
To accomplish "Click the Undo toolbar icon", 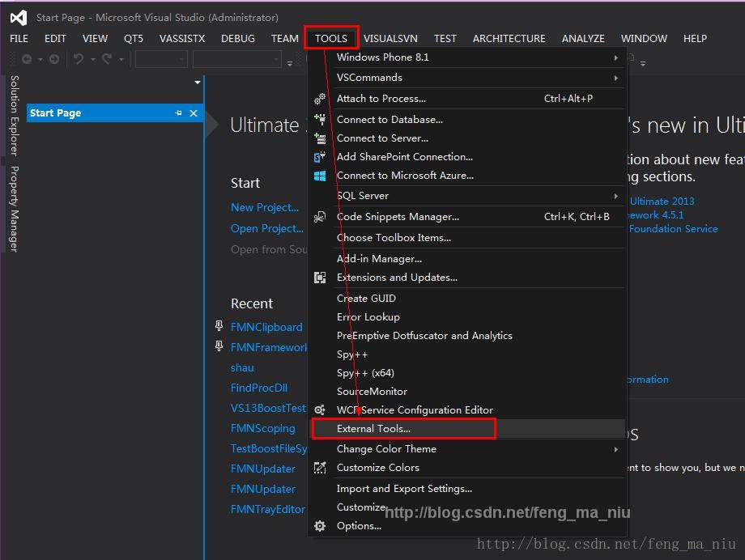I will point(79,59).
